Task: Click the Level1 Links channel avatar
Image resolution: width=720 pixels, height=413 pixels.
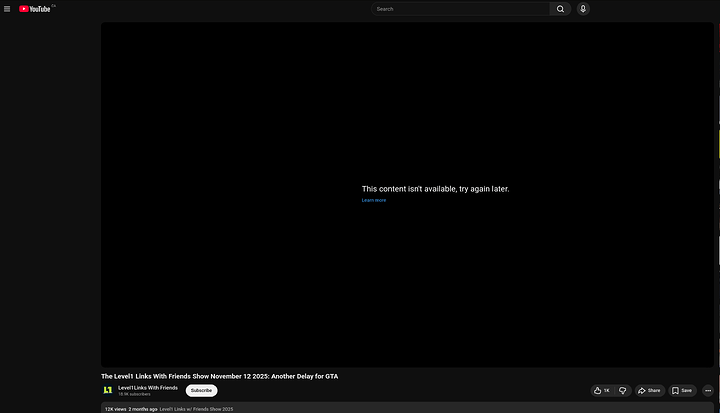Action: point(108,390)
